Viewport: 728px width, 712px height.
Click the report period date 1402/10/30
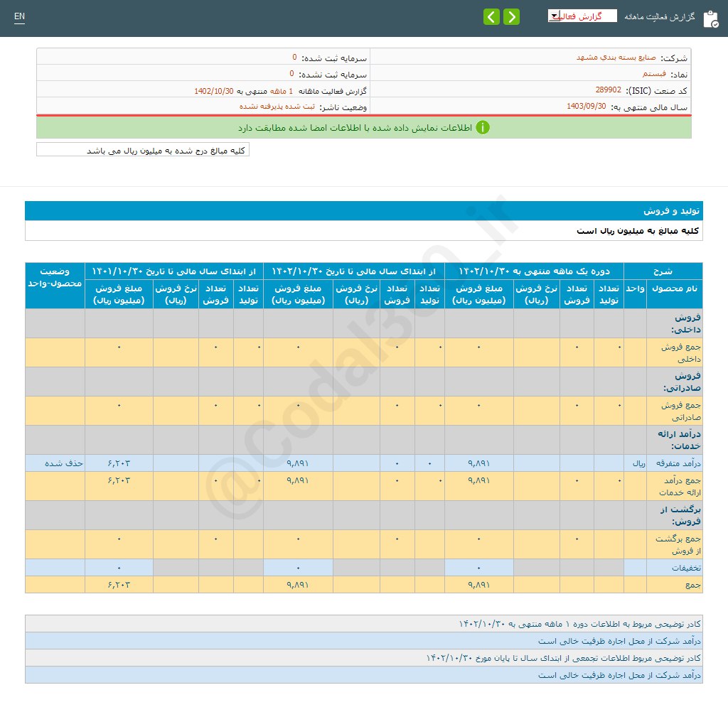click(214, 91)
